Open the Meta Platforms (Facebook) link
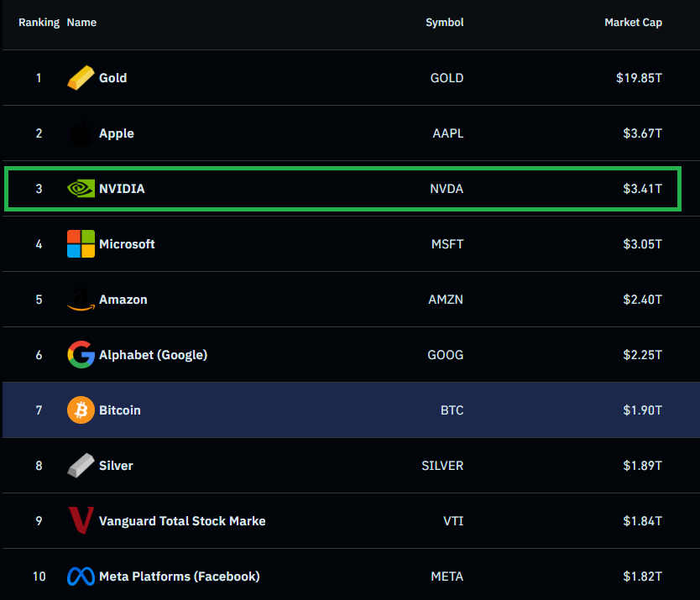Viewport: 700px width, 600px height. tap(179, 577)
